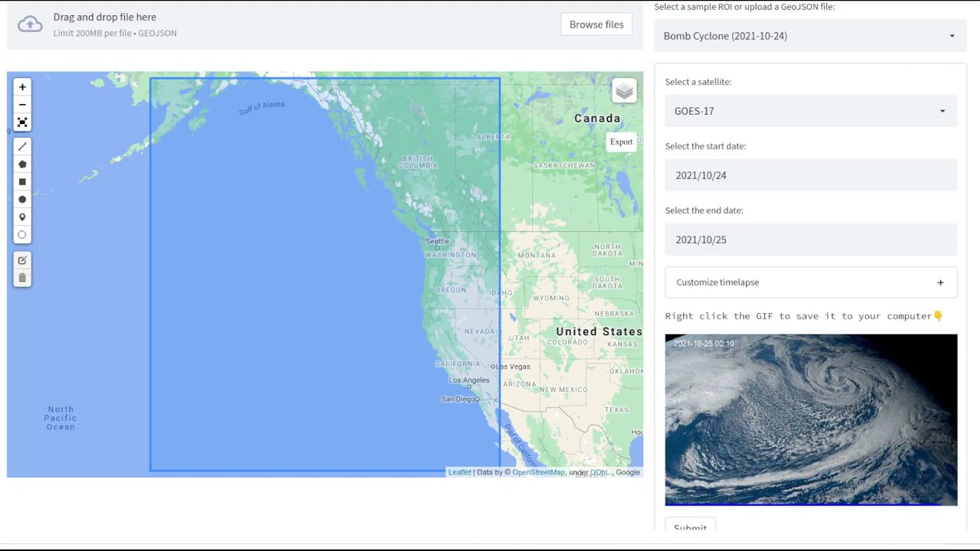The height and width of the screenshot is (551, 980).
Task: Select the draw circle tool
Action: pyautogui.click(x=22, y=199)
